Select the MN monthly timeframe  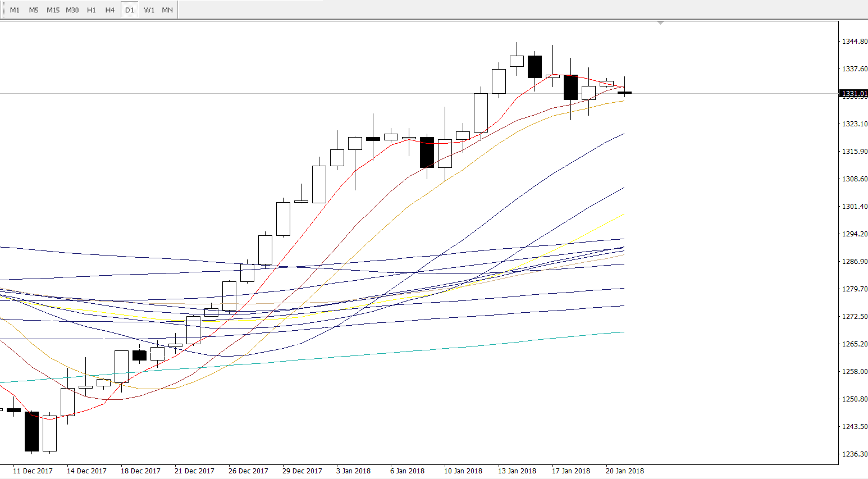point(167,10)
